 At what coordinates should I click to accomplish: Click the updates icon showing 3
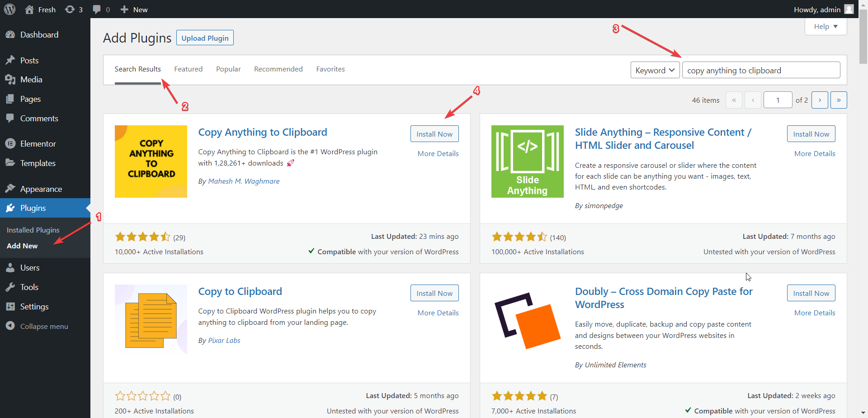click(70, 9)
